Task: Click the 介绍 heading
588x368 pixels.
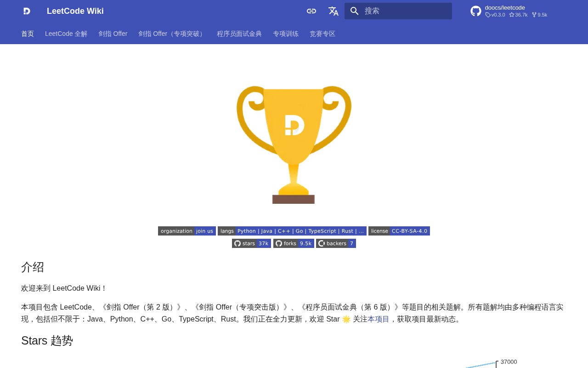Action: [x=33, y=267]
